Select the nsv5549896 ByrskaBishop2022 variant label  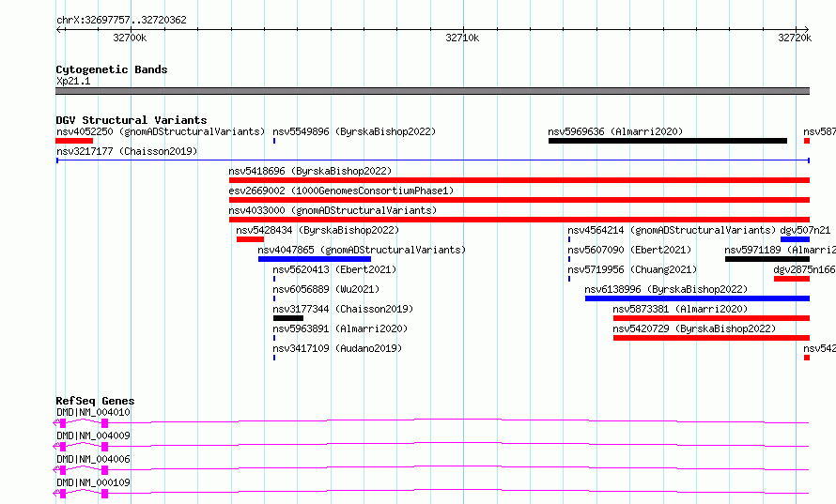[354, 131]
